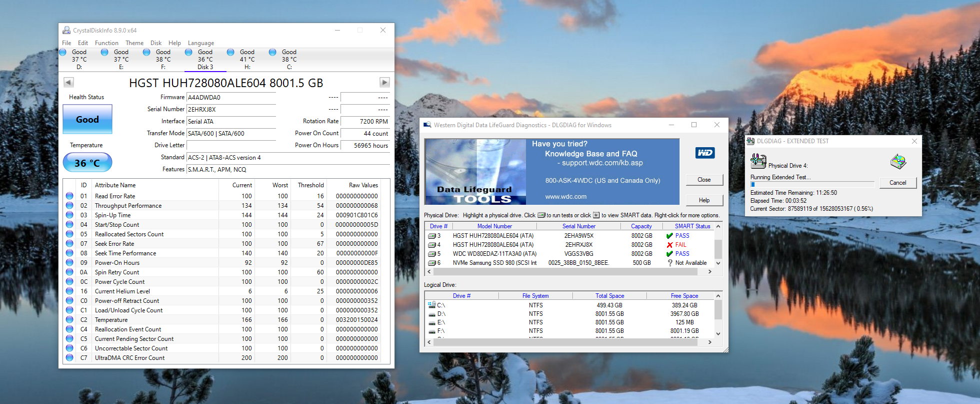Click the C:\ logical drive icon

point(431,305)
